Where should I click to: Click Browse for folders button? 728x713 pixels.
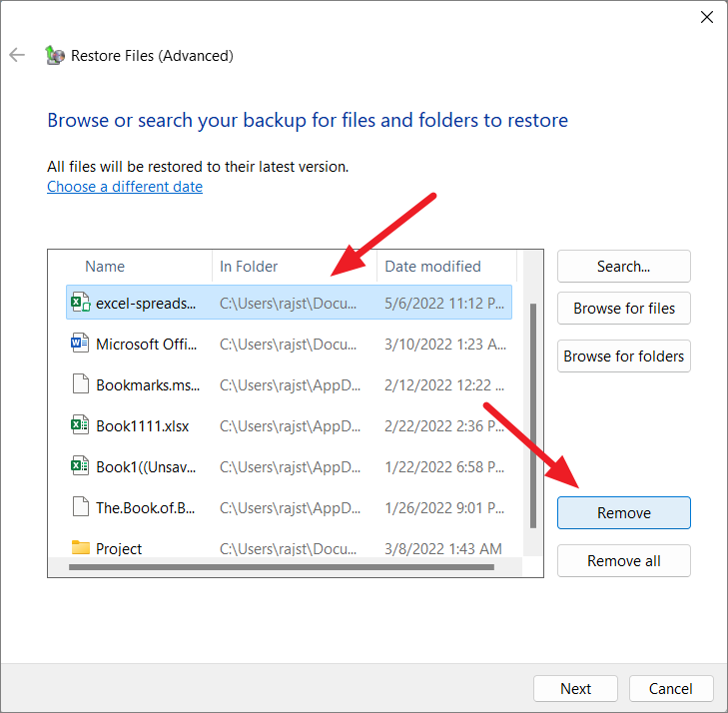point(623,356)
